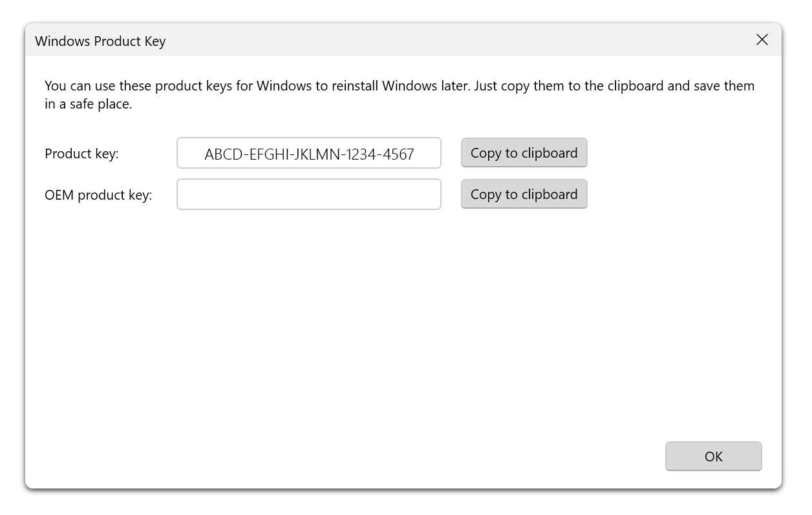
Task: Copy the Product key to clipboard
Action: point(524,153)
